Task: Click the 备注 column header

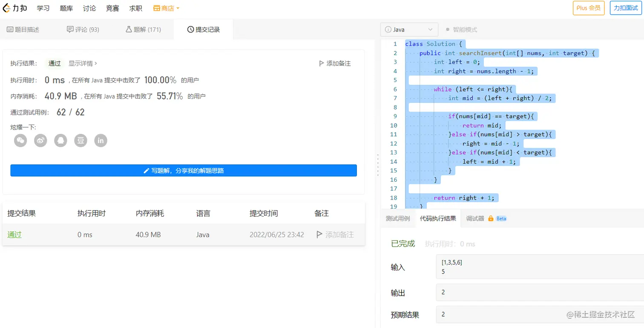Action: [x=322, y=213]
